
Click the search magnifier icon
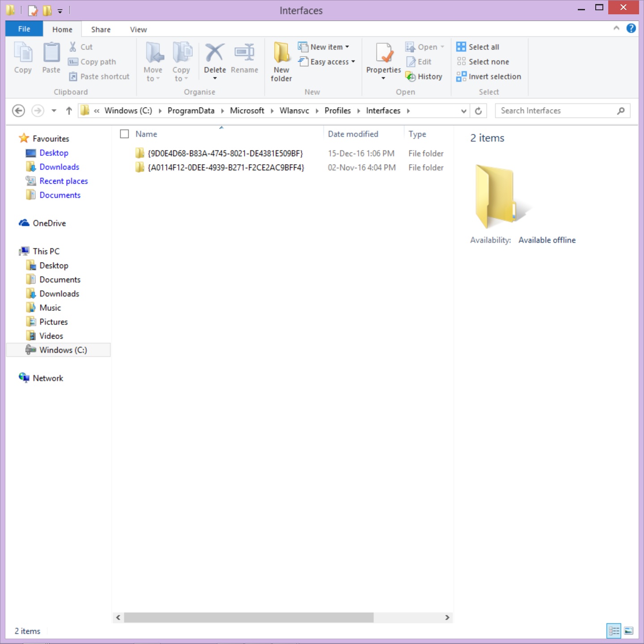(621, 111)
